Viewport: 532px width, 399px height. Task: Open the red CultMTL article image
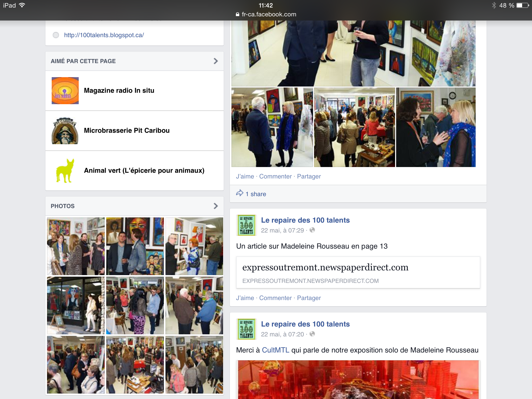[x=358, y=379]
